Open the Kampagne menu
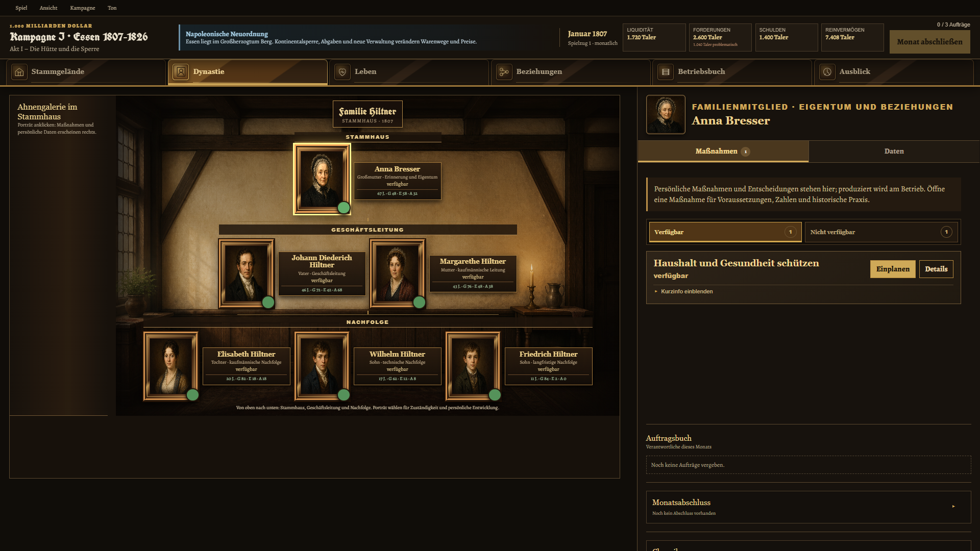Viewport: 980px width, 551px height. click(x=83, y=8)
